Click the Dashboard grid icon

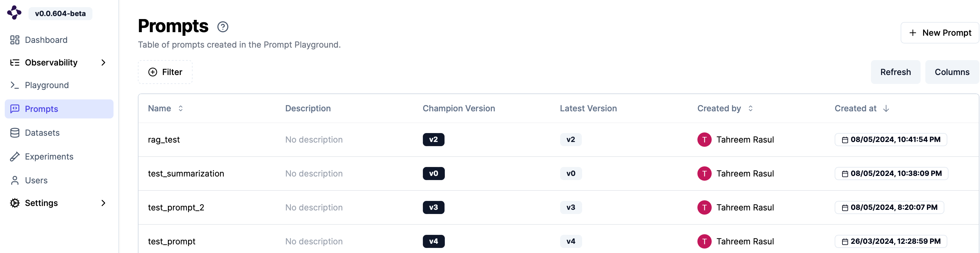point(15,40)
